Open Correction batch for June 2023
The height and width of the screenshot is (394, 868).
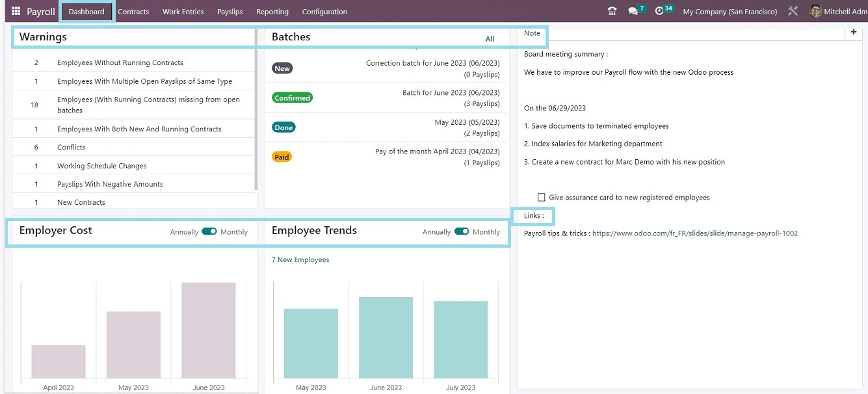tap(432, 63)
